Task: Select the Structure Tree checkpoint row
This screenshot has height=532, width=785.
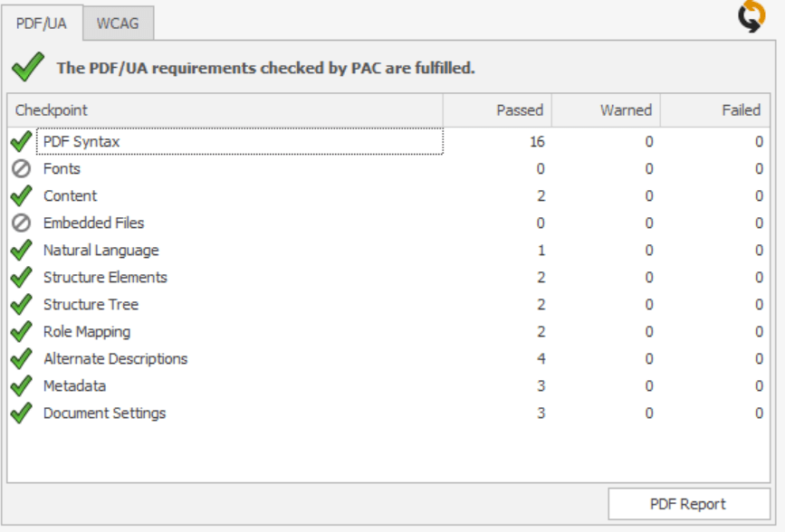Action: click(x=91, y=305)
